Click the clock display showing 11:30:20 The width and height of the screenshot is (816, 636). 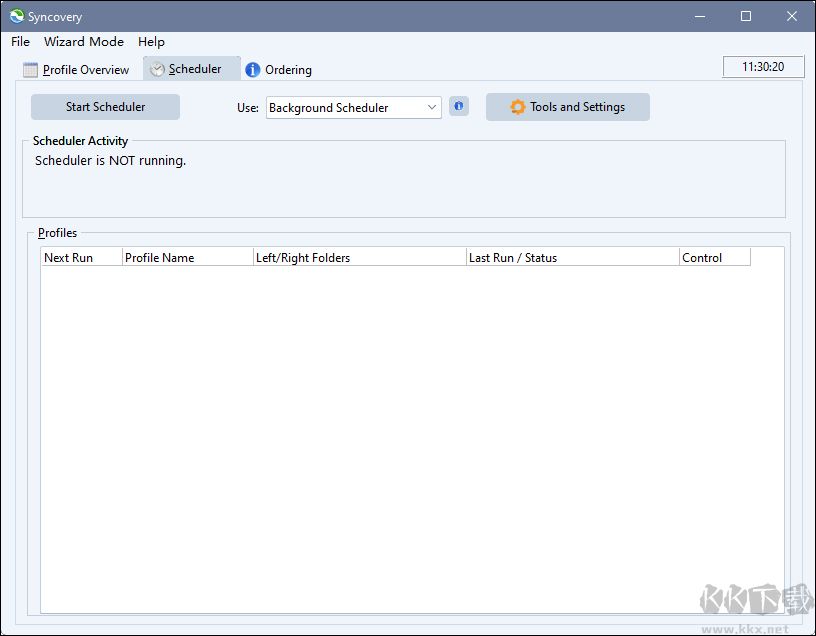coord(762,67)
